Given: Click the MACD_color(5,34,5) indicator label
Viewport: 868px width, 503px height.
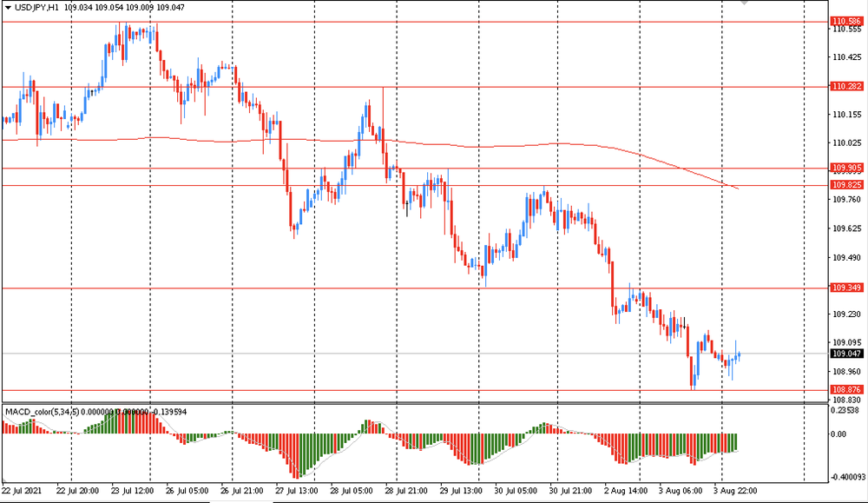Looking at the screenshot, I should coord(42,412).
